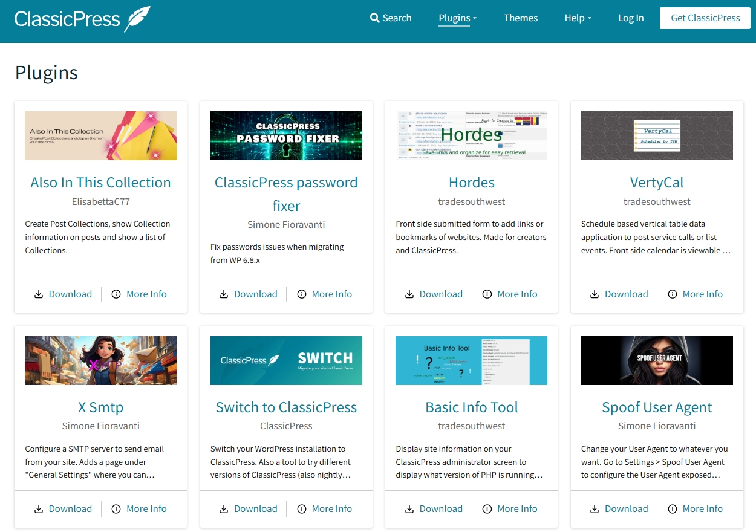Open the Plugins navigation item
This screenshot has height=532, width=756.
pos(454,18)
